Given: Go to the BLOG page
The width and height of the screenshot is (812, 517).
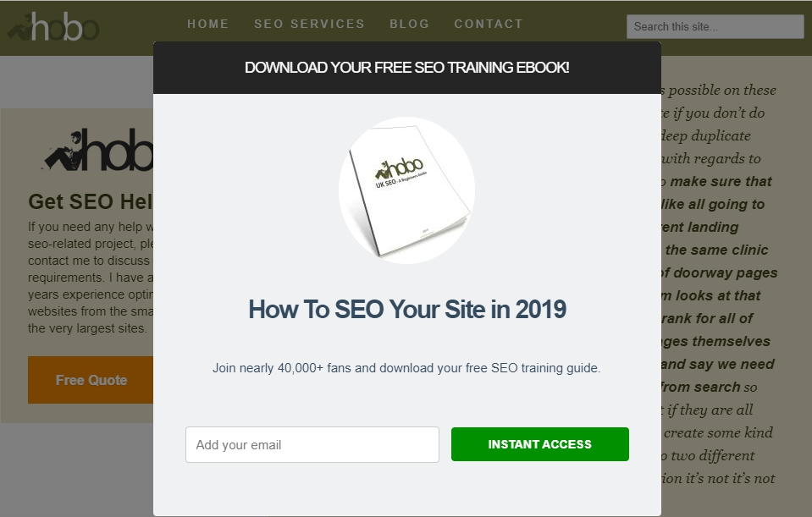Looking at the screenshot, I should pos(409,24).
